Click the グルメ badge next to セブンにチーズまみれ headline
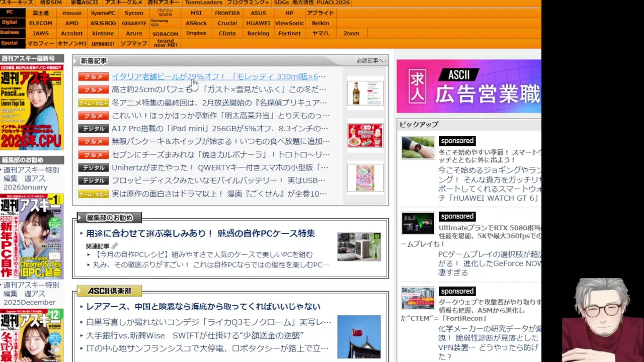 pyautogui.click(x=94, y=154)
